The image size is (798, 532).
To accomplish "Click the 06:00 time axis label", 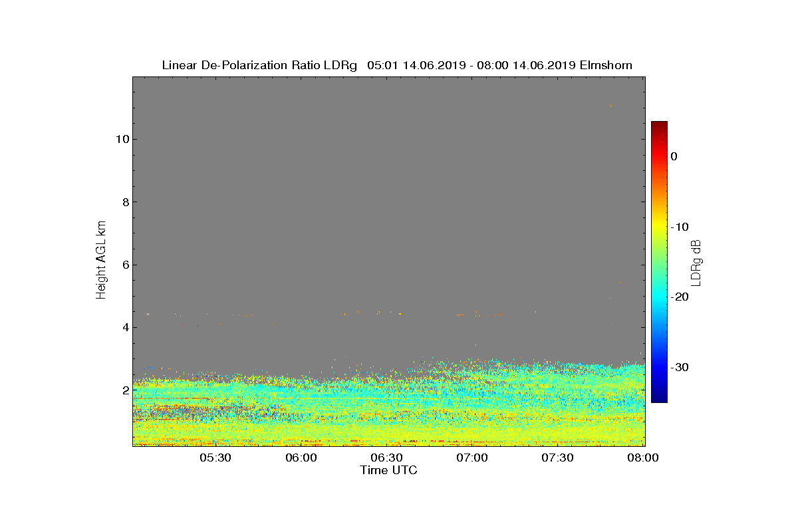I will click(x=301, y=458).
